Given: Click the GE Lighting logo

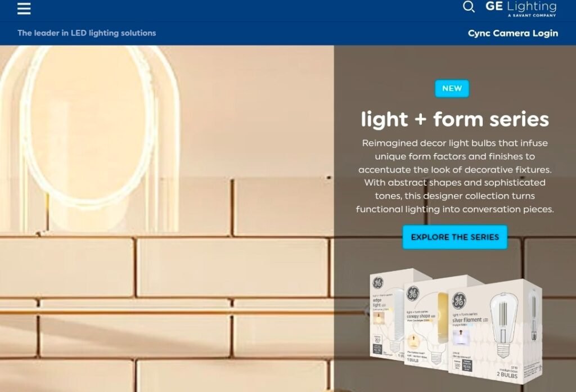Looking at the screenshot, I should coord(520,9).
